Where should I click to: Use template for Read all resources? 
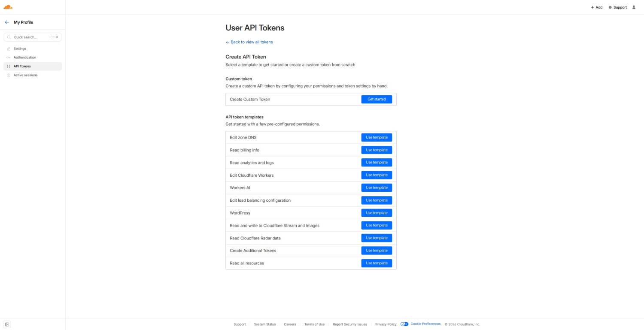pos(377,263)
